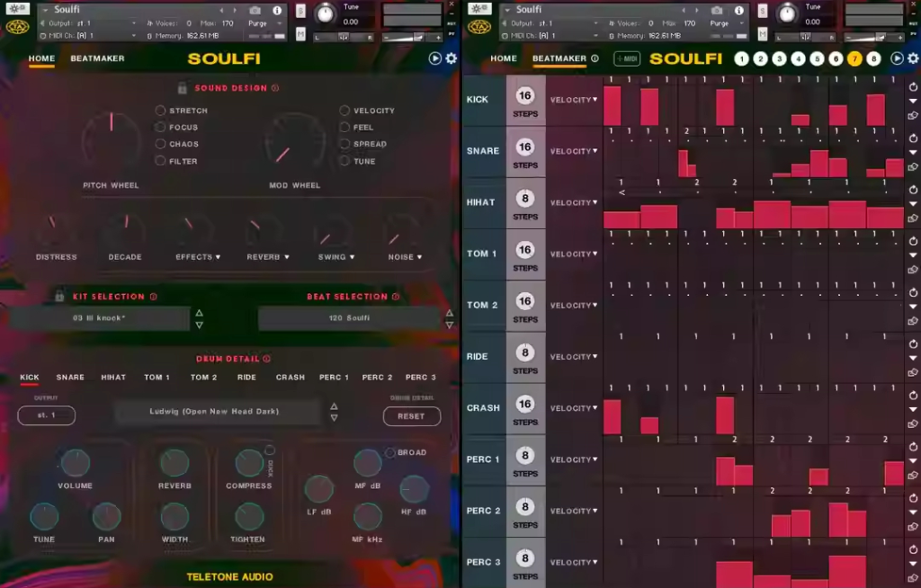Screen dimensions: 921x588
Task: Select the Hihat tab in Drum Detail
Action: [113, 377]
